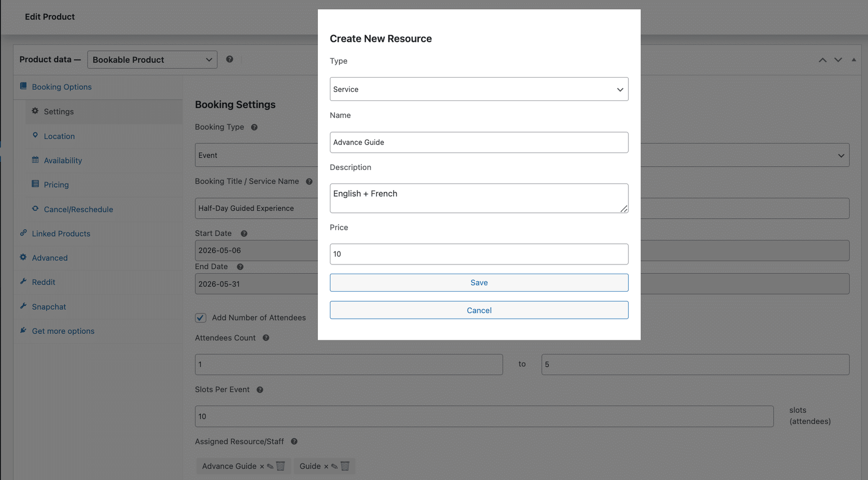Click the Booking Options book icon
868x480 pixels.
click(x=23, y=86)
